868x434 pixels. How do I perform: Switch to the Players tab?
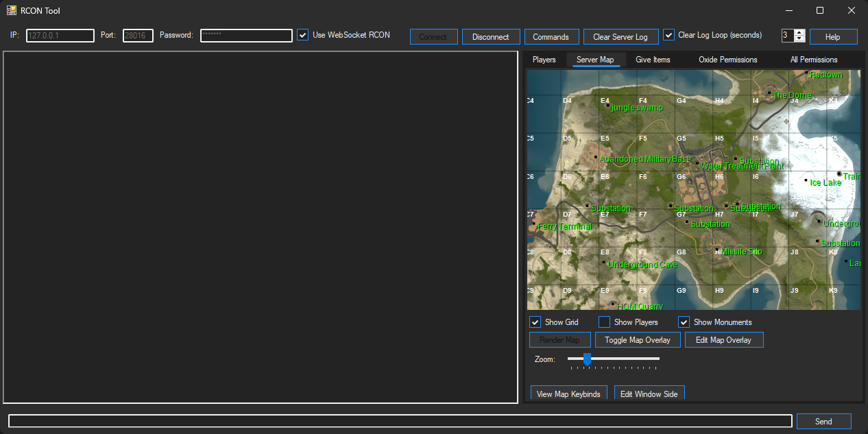pos(544,60)
